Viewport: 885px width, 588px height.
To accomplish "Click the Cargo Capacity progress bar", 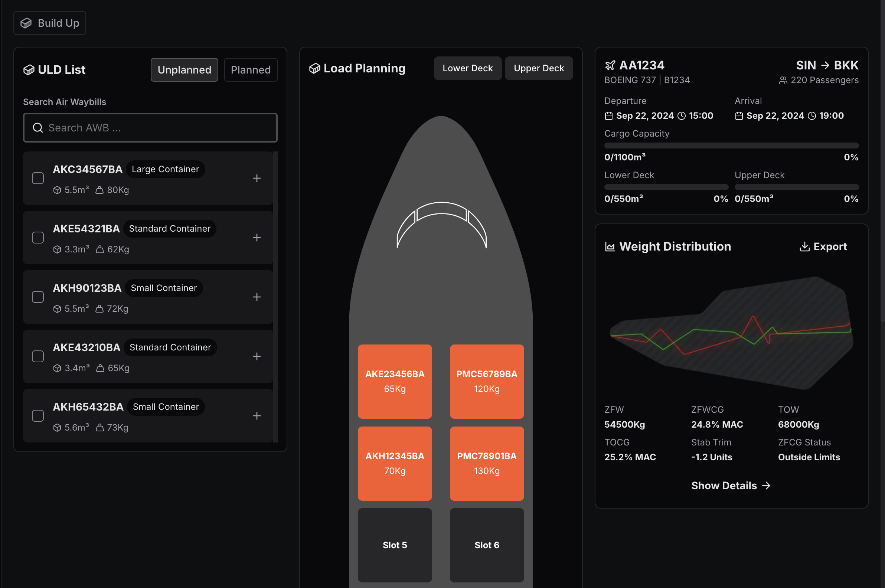I will (x=731, y=146).
